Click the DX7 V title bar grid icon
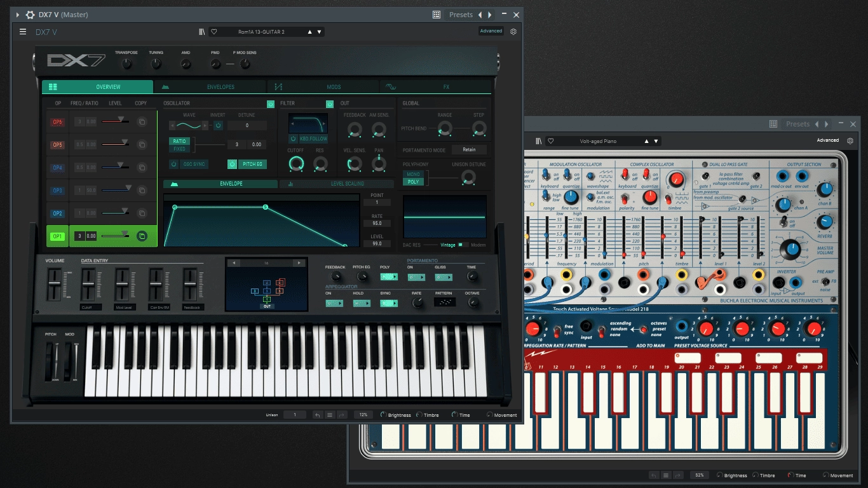 (x=437, y=15)
